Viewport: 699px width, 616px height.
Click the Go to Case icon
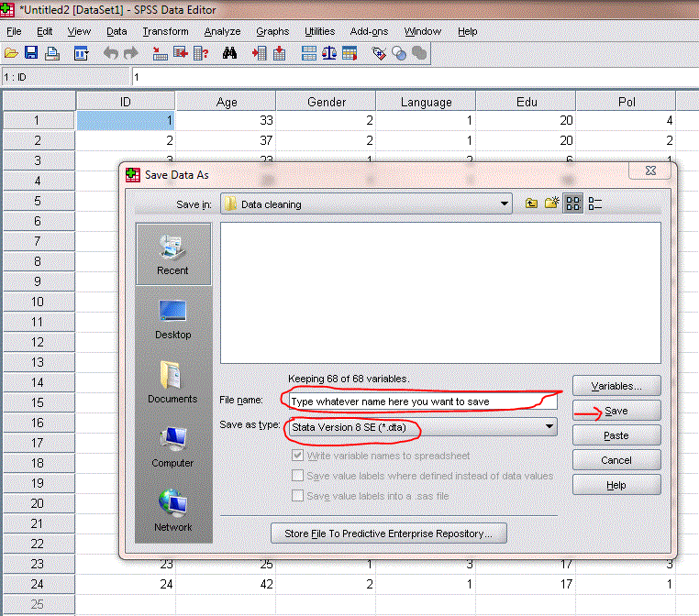(x=160, y=53)
